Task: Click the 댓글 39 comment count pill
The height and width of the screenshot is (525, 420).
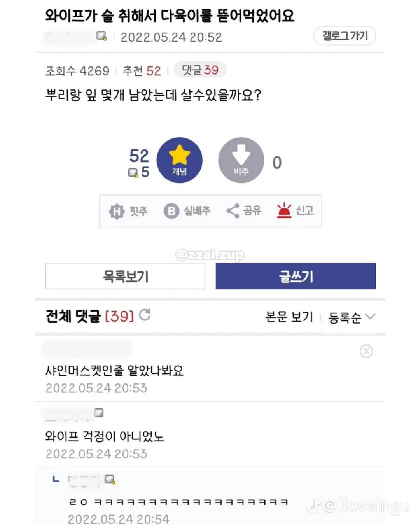Action: pos(200,70)
